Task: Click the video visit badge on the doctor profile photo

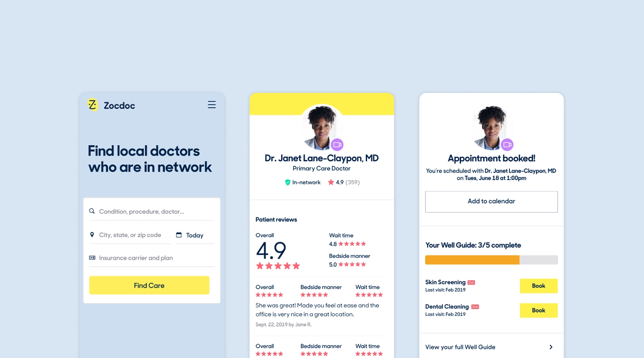Action: tap(337, 145)
